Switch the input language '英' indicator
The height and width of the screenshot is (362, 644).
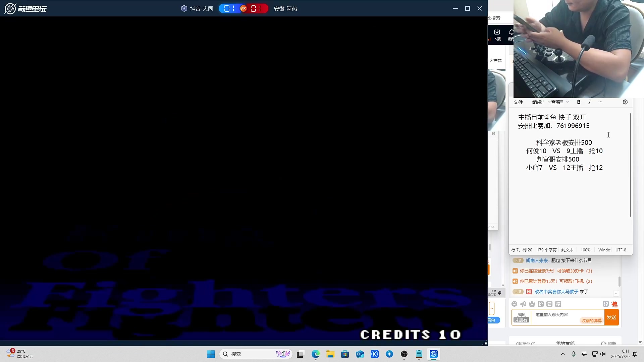point(584,354)
